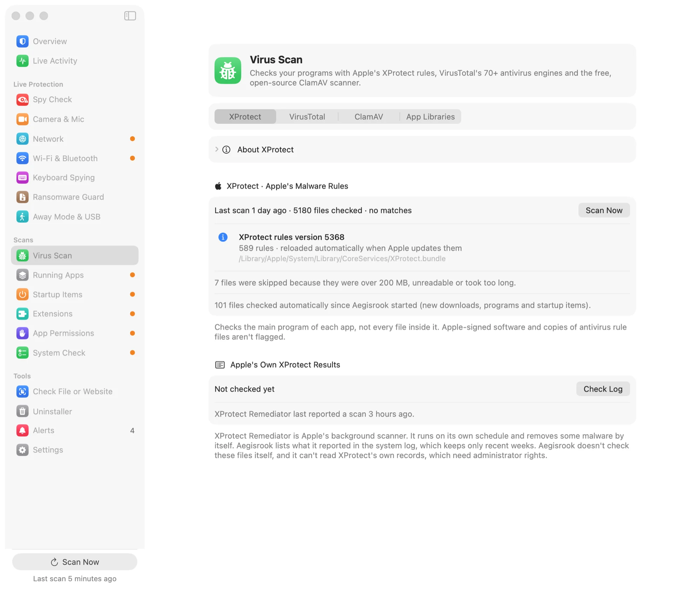Viewport: 700px width, 594px height.
Task: Toggle the sidebar visibility icon
Action: click(130, 16)
